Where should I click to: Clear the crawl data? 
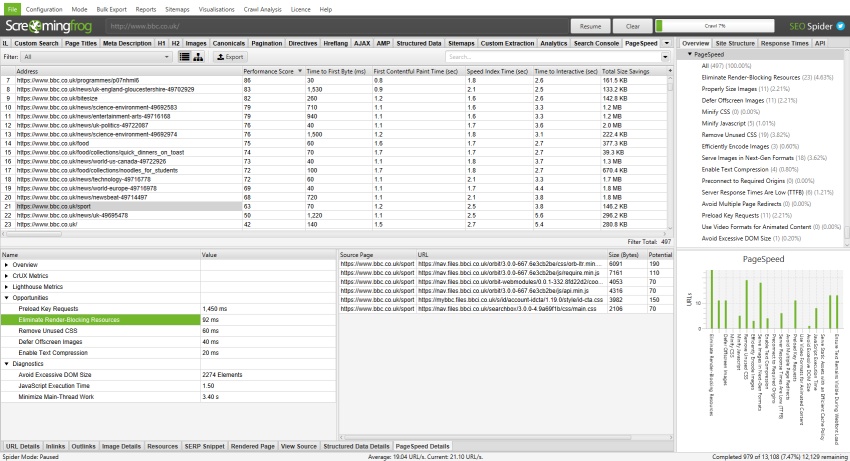click(632, 26)
